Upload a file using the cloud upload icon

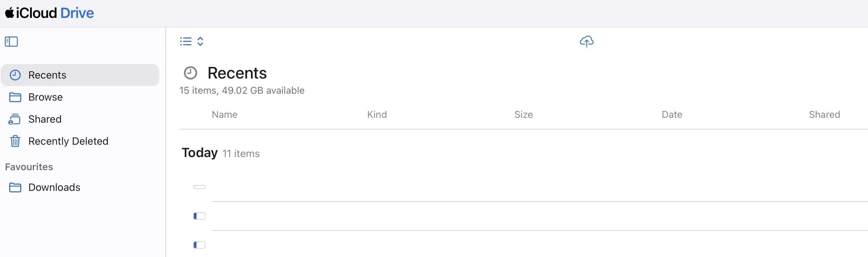point(586,41)
